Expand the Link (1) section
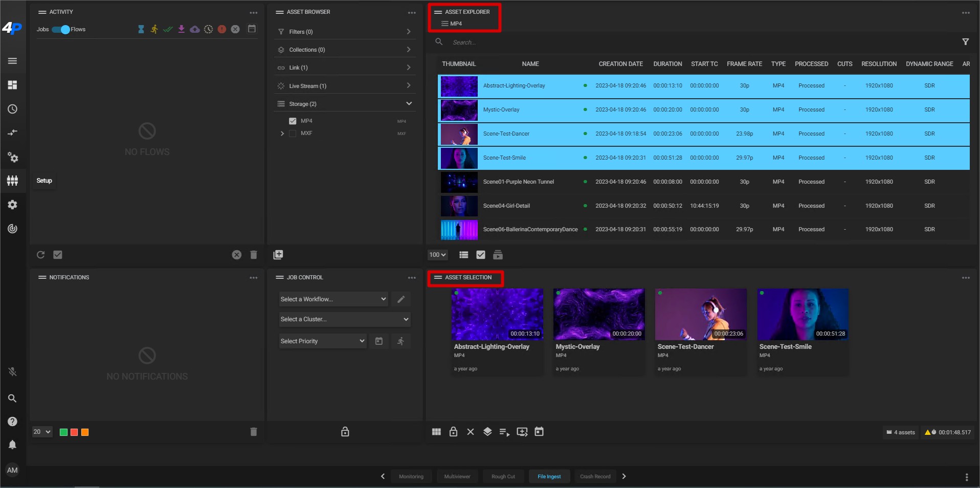The image size is (980, 488). pyautogui.click(x=345, y=68)
